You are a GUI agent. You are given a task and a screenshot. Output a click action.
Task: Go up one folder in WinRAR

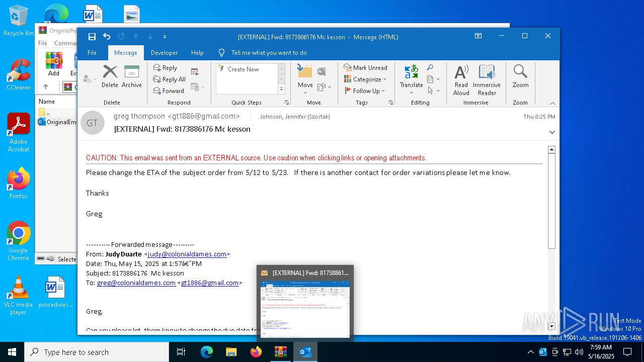click(x=46, y=87)
